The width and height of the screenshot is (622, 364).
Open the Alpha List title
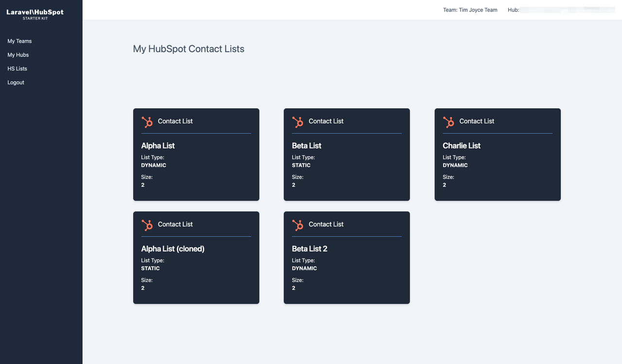click(158, 146)
